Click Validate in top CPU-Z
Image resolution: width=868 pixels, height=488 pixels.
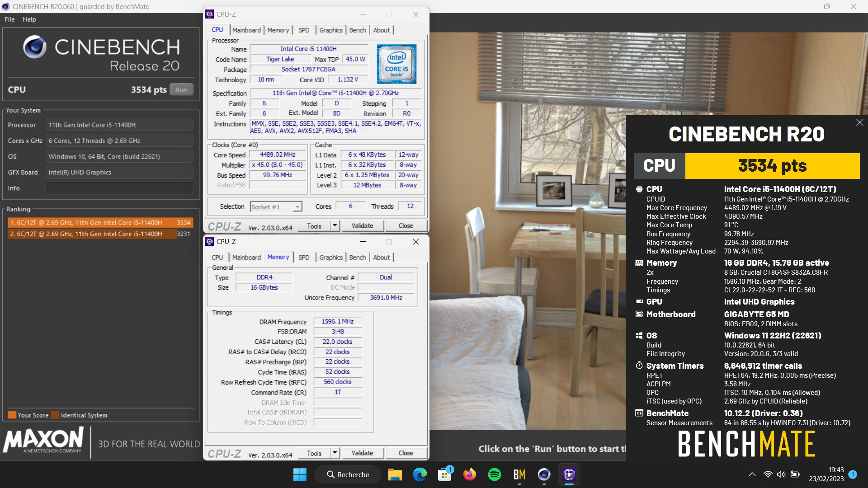click(362, 226)
